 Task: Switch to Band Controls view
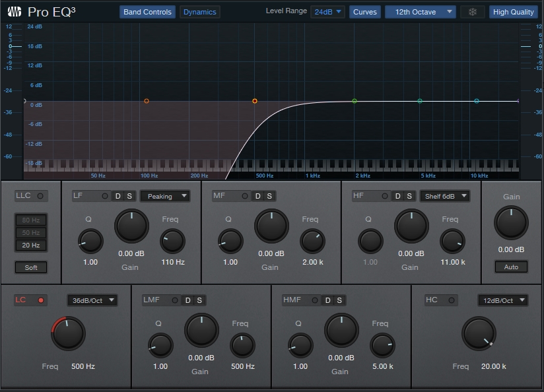pos(147,12)
